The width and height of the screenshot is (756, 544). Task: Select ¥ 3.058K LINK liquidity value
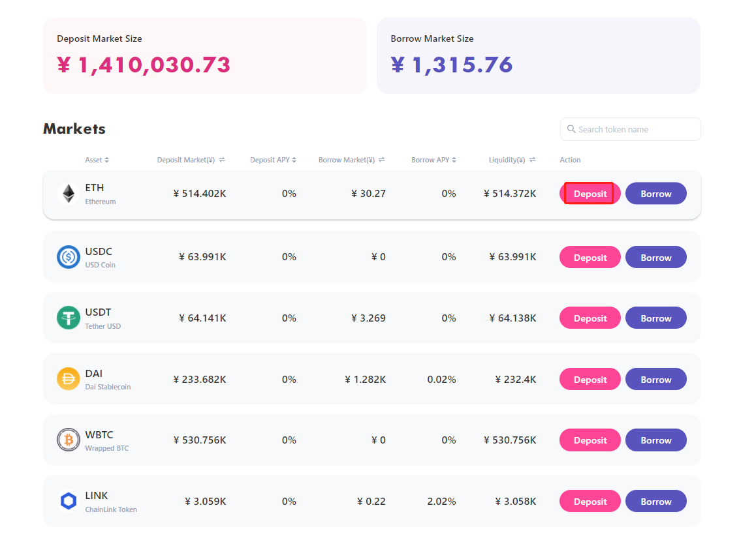tap(515, 501)
